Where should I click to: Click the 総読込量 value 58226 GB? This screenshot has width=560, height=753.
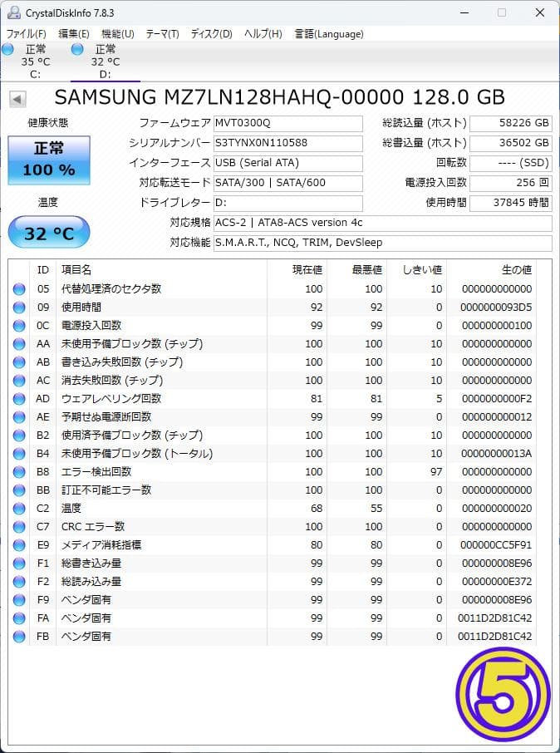tap(511, 123)
